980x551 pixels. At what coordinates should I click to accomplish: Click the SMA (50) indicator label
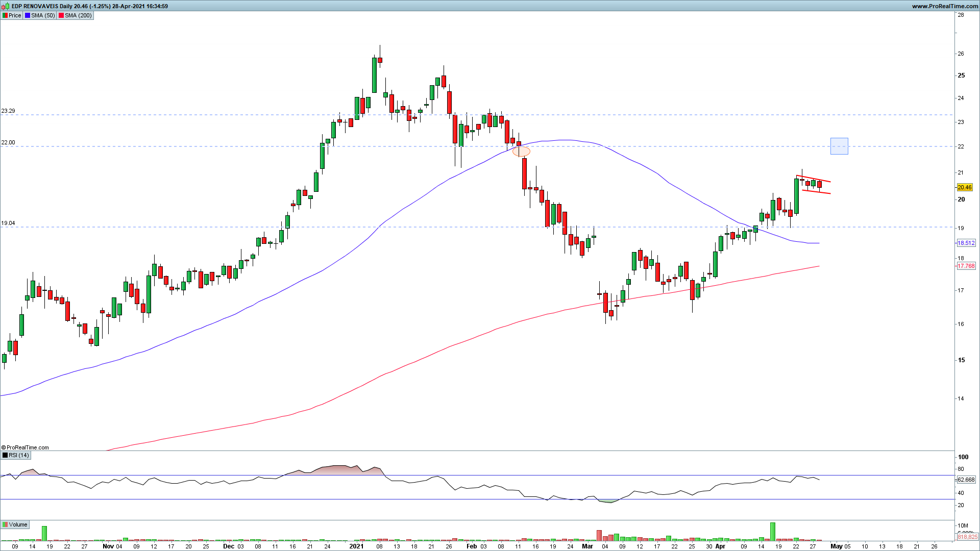43,15
